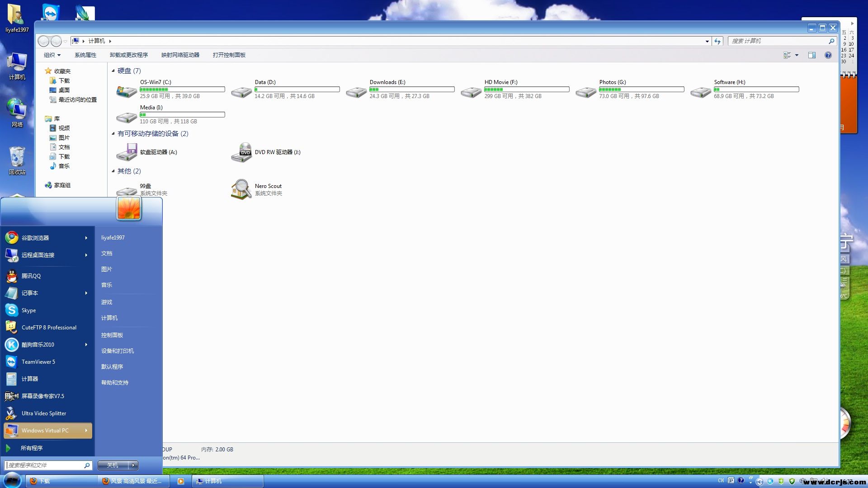Open the Nero Scout system folder icon
This screenshot has width=868, height=488.
click(241, 189)
